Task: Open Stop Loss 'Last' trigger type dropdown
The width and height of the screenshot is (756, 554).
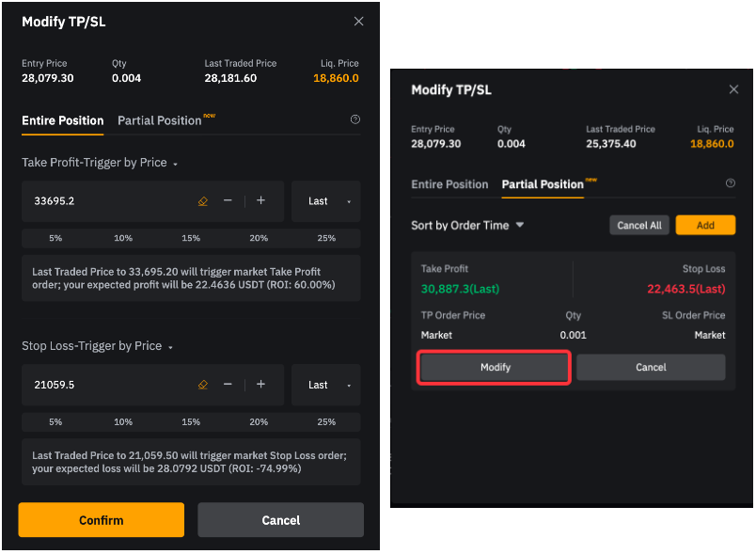Action: coord(325,385)
